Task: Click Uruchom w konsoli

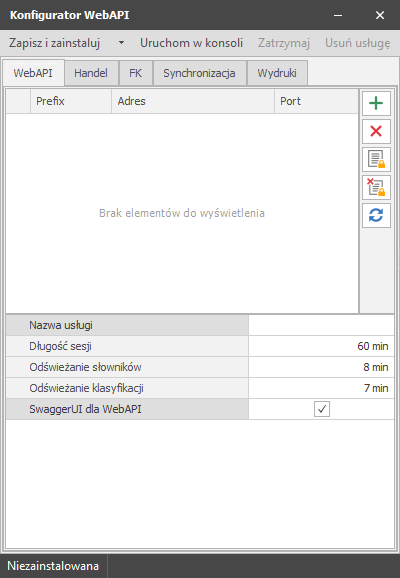Action: coord(191,43)
